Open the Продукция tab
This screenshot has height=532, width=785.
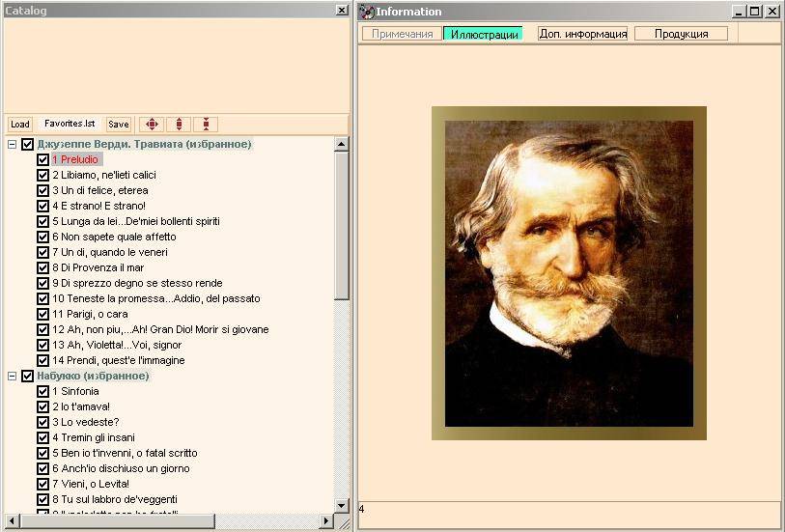(681, 34)
